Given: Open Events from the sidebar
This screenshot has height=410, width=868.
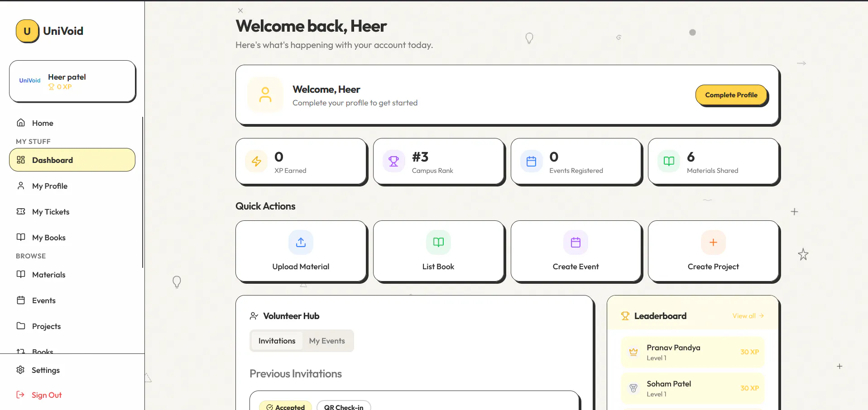Looking at the screenshot, I should [x=72, y=300].
